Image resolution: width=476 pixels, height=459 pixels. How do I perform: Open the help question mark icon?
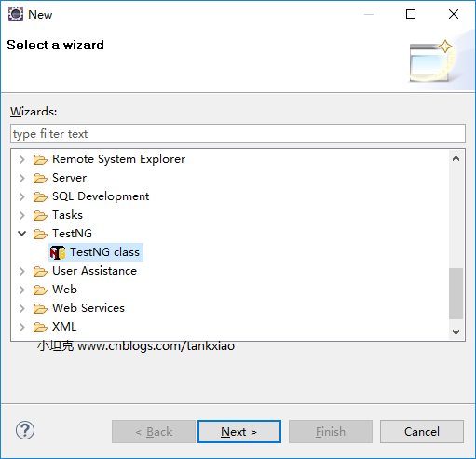[25, 430]
